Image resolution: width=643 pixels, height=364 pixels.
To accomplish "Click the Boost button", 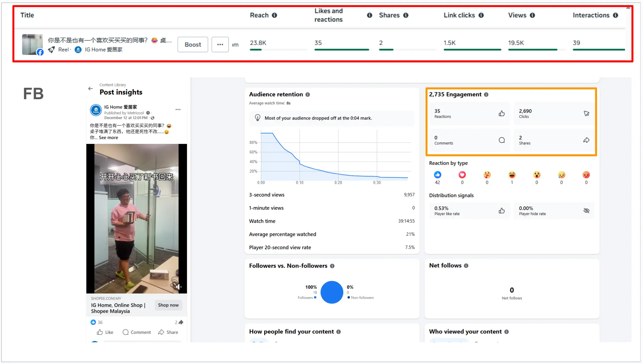I will [x=192, y=44].
